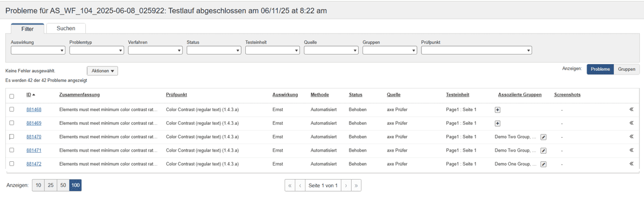The width and height of the screenshot is (644, 198).
Task: Show 25 items per page
Action: [x=51, y=185]
